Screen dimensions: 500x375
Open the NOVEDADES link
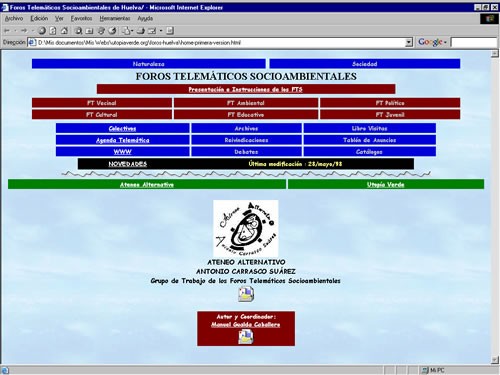click(x=128, y=164)
